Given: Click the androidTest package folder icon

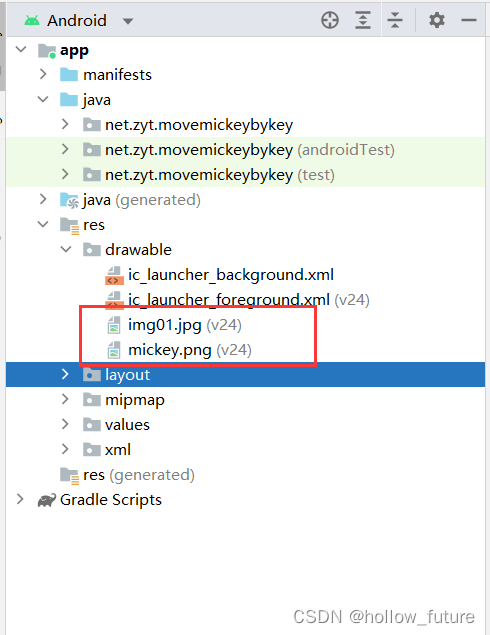Looking at the screenshot, I should click(x=92, y=150).
